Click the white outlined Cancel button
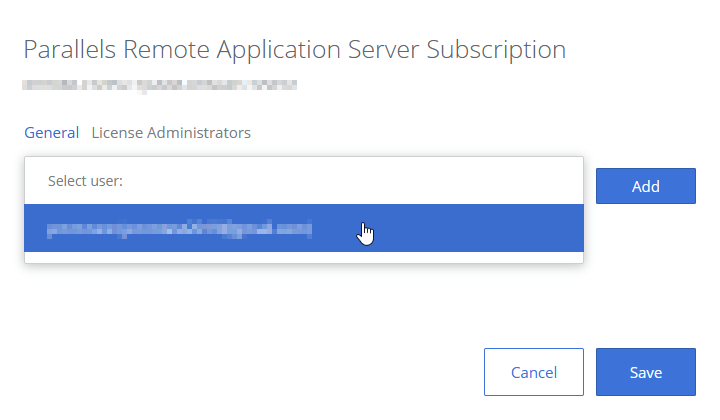The height and width of the screenshot is (420, 720). [533, 372]
